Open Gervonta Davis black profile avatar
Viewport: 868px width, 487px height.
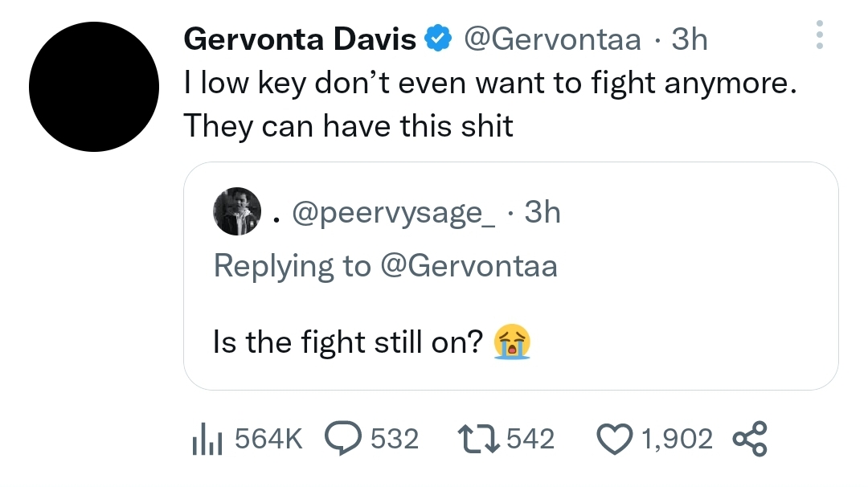click(94, 87)
